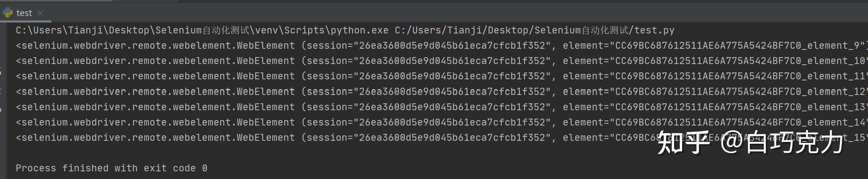Viewport: 868px width, 179px height.
Task: Place cursor on the element_12 output line
Action: 437,92
